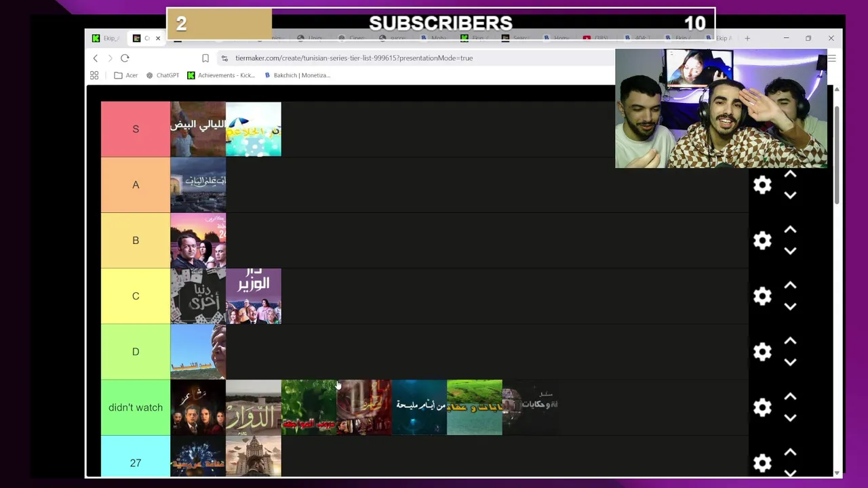The image size is (868, 488).
Task: Go forward in browser history
Action: coord(110,58)
